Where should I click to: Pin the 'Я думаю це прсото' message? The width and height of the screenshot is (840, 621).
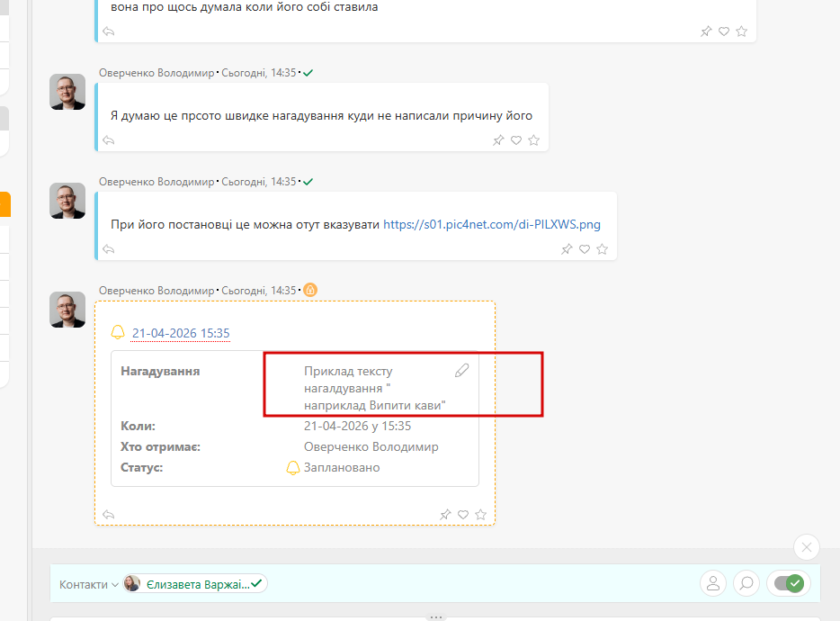pyautogui.click(x=498, y=140)
